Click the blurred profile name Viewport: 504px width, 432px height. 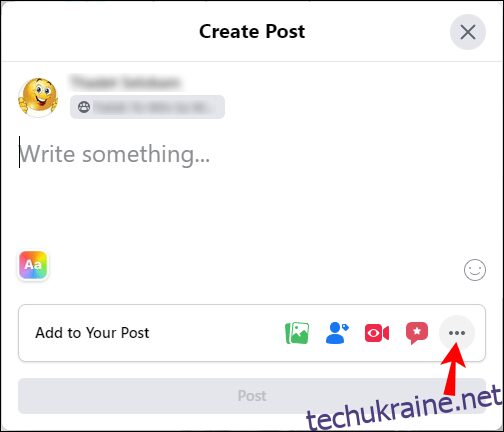click(x=125, y=82)
